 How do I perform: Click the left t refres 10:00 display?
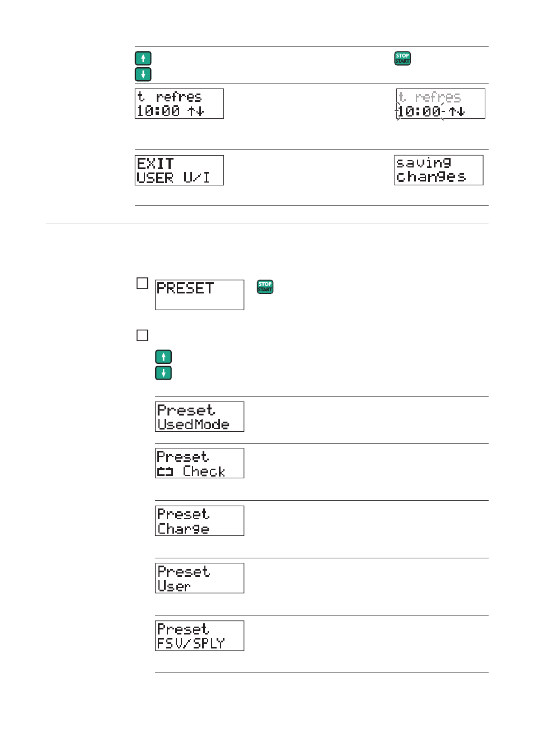[x=179, y=104]
